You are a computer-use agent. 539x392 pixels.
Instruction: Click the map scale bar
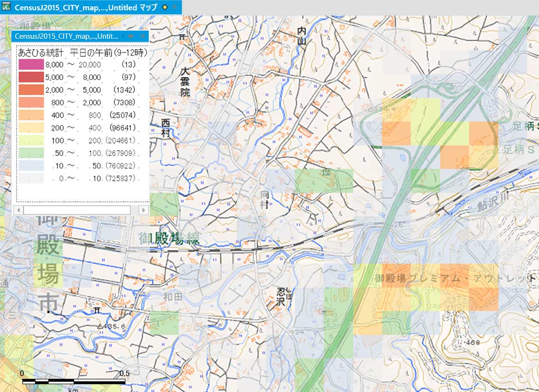coord(74,381)
